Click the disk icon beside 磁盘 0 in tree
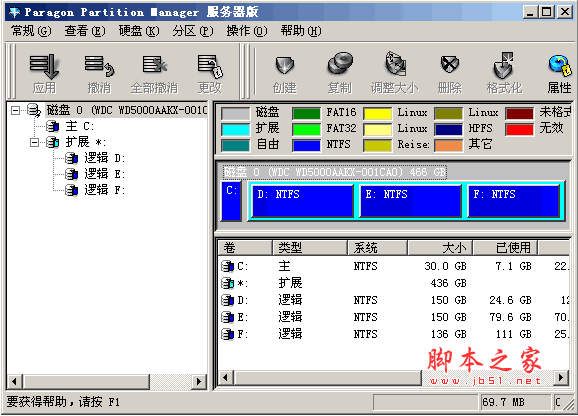This screenshot has width=578, height=416. (x=34, y=110)
